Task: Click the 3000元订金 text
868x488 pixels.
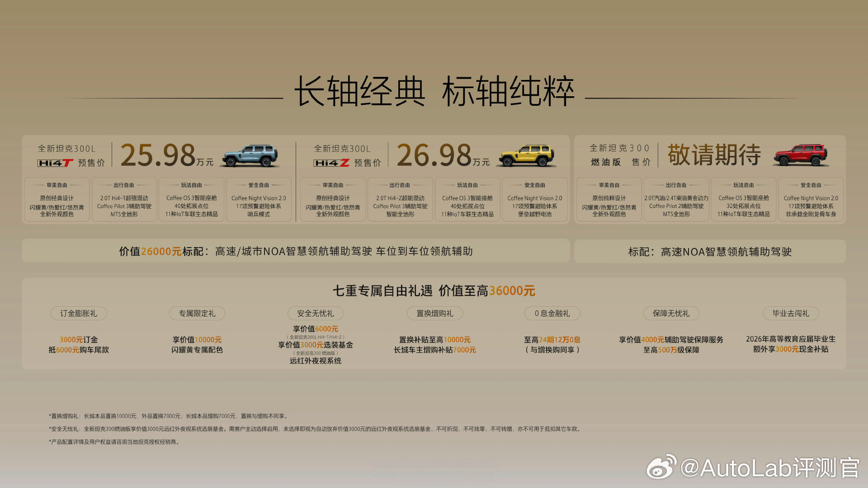Action: click(x=79, y=340)
